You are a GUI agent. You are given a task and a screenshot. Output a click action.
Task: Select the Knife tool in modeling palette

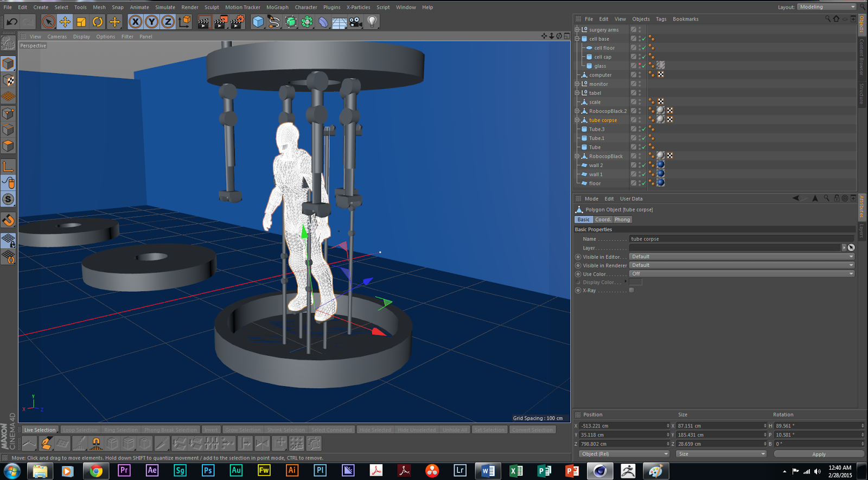point(162,444)
